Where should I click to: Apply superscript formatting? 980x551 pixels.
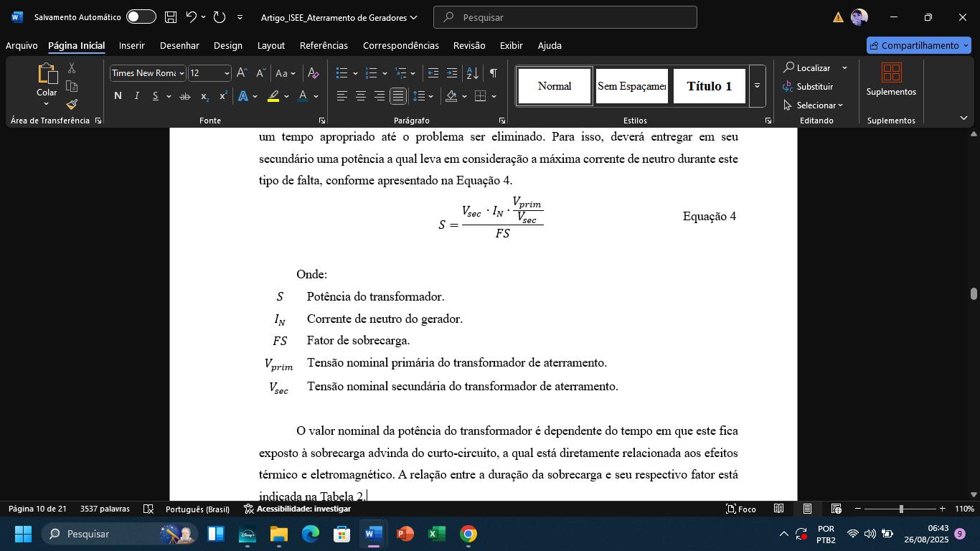tap(223, 96)
